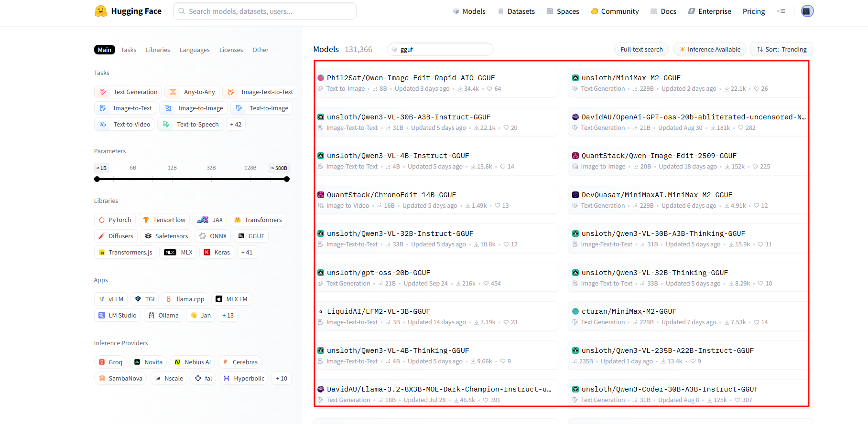
Task: Open the user profile avatar
Action: click(807, 11)
